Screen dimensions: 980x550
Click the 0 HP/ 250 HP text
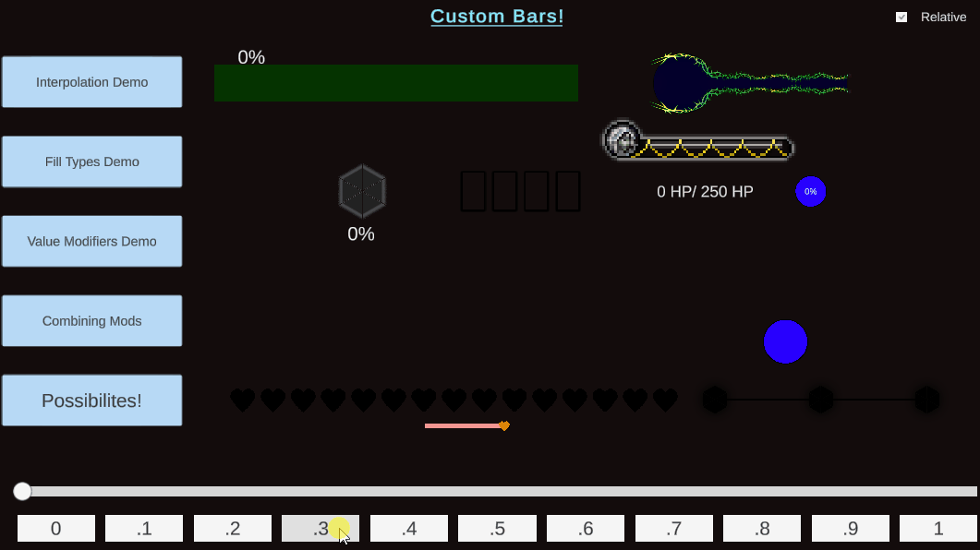[x=705, y=192]
